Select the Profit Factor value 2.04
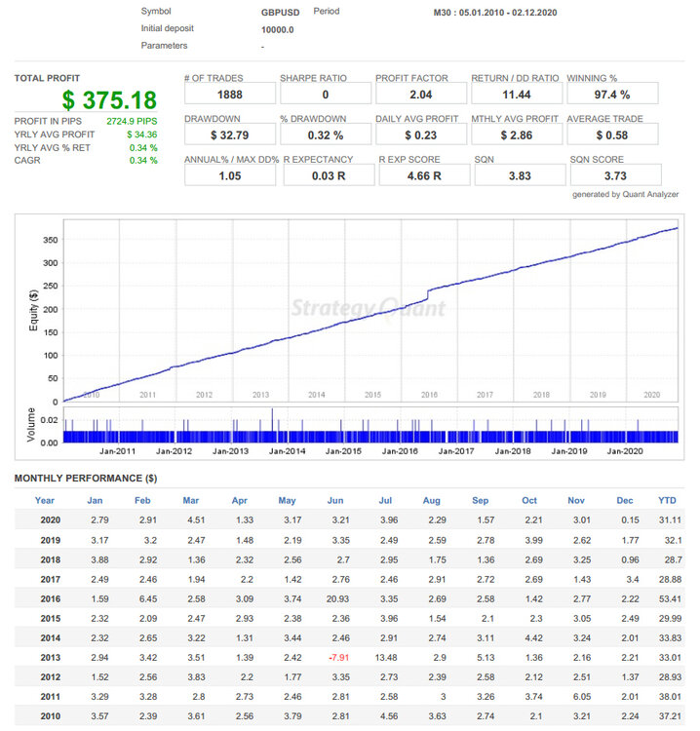The width and height of the screenshot is (700, 731). point(421,95)
